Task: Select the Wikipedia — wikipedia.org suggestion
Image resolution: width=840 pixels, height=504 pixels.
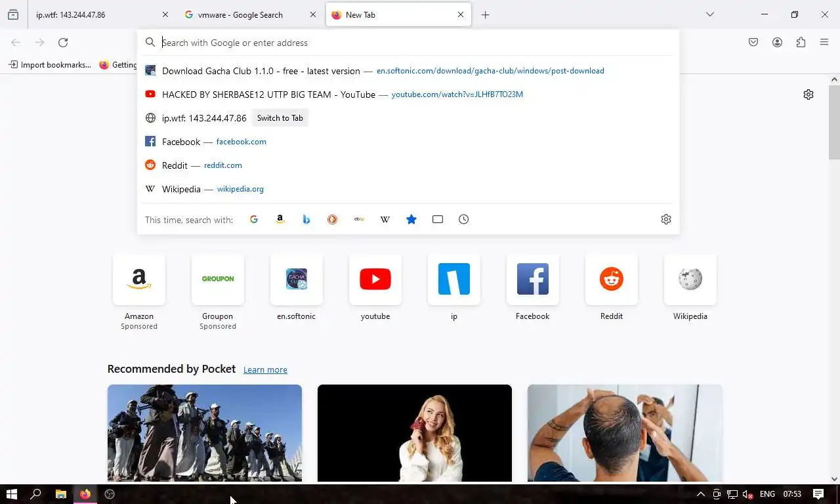Action: 408,189
